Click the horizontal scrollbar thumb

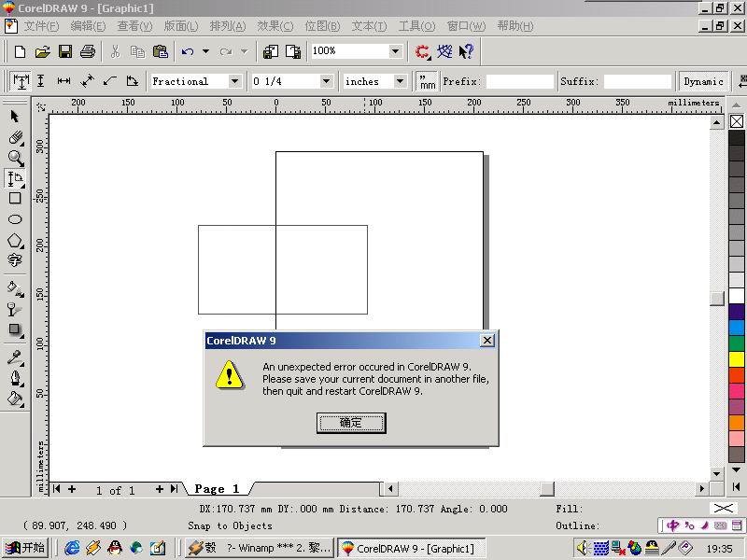[x=547, y=488]
